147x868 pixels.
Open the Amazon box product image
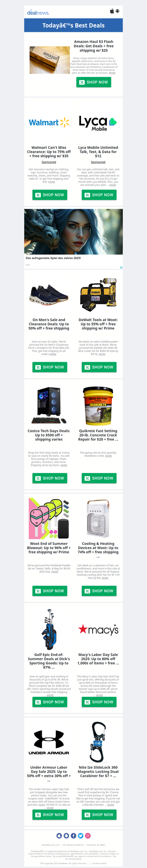(50, 60)
